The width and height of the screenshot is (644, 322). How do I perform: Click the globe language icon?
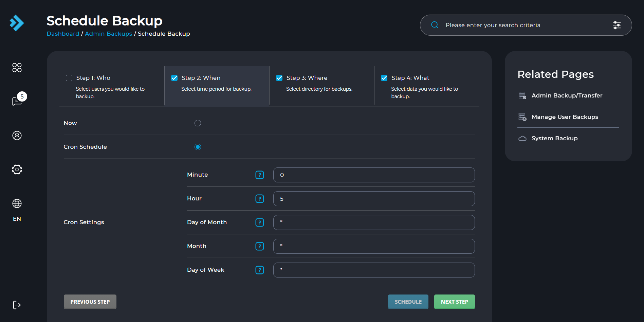[17, 203]
